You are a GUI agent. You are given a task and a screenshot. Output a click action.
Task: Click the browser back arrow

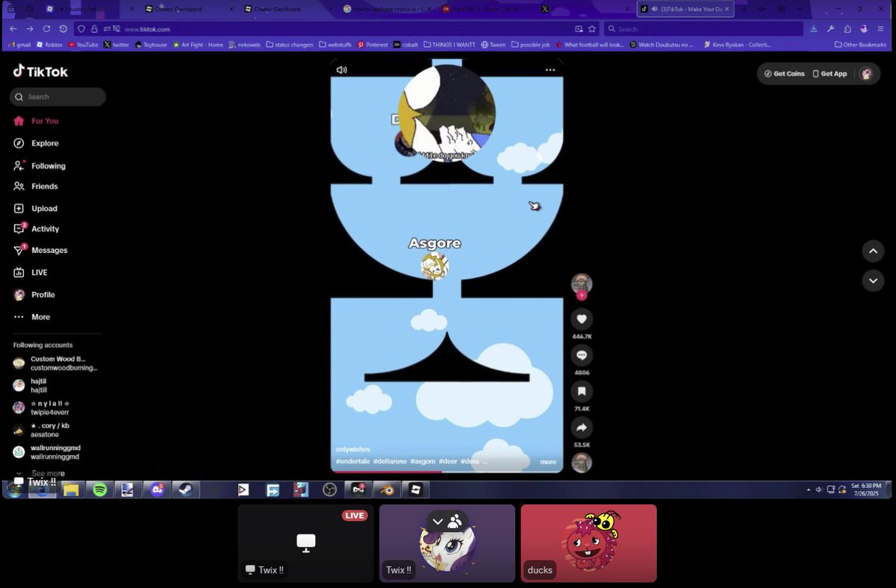point(13,28)
